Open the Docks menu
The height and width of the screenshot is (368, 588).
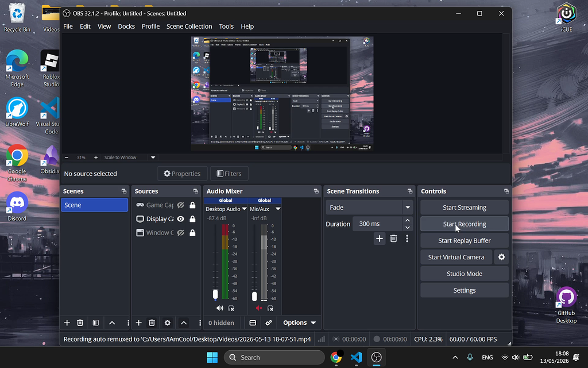pos(126,26)
